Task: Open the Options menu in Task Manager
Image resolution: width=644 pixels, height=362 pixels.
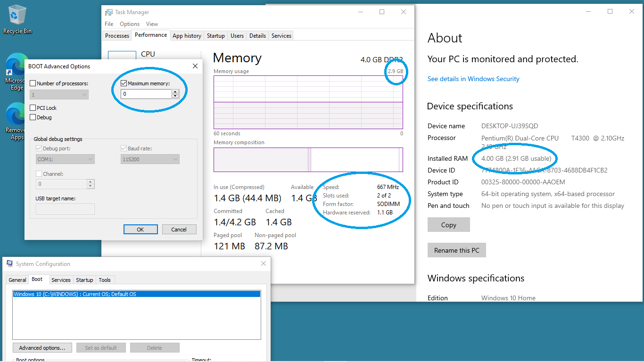Action: pos(129,24)
